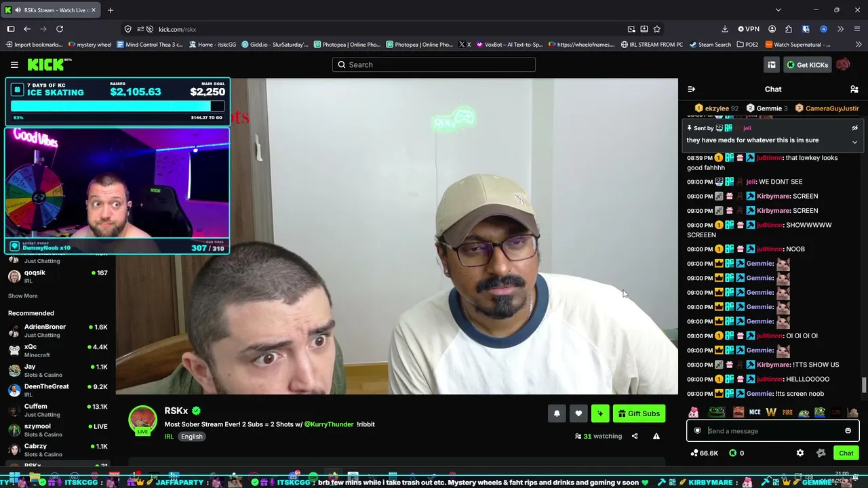Viewport: 868px width, 488px height.
Task: Open chat identity badge selector
Action: (697, 431)
